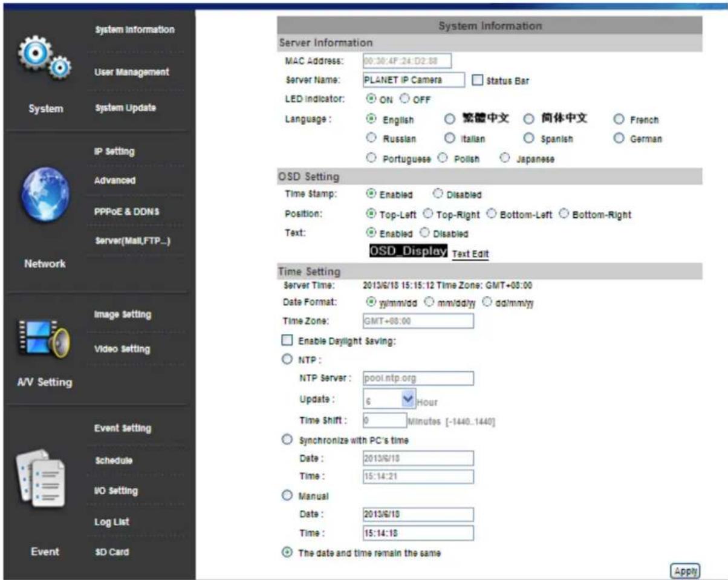
Task: Click the NTP Server field
Action: click(418, 379)
